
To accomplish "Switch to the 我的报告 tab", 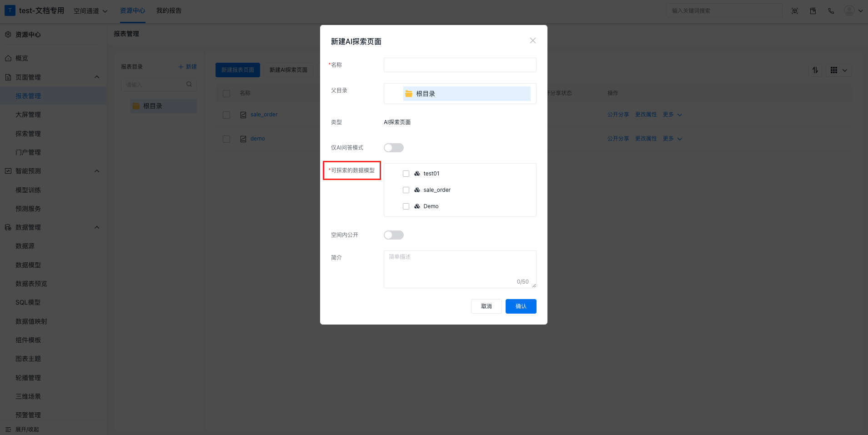I will pos(169,10).
